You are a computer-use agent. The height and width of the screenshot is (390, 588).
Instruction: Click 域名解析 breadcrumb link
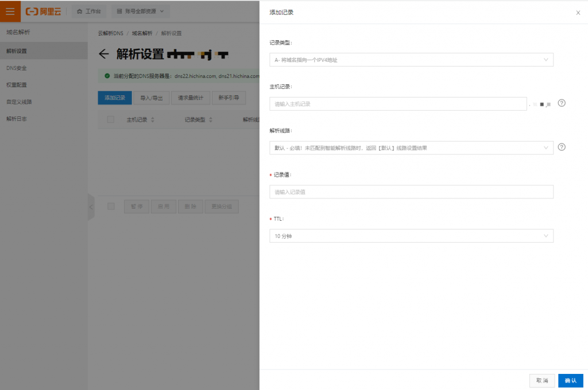point(142,33)
